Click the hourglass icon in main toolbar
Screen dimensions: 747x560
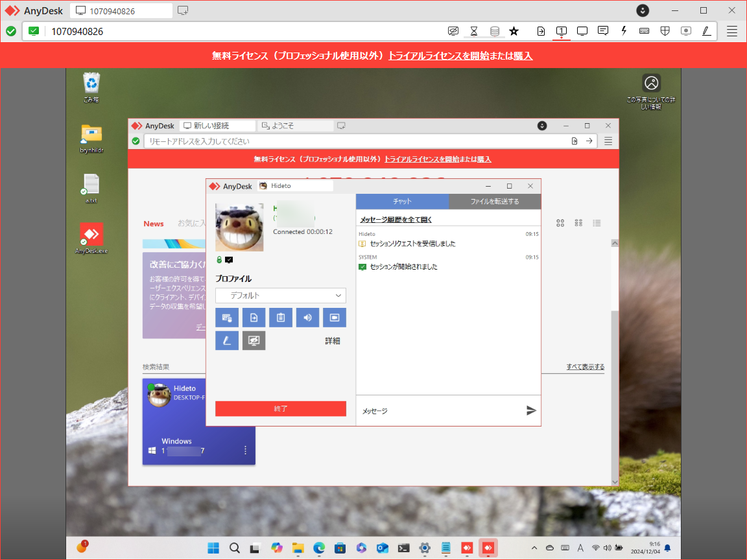click(474, 31)
